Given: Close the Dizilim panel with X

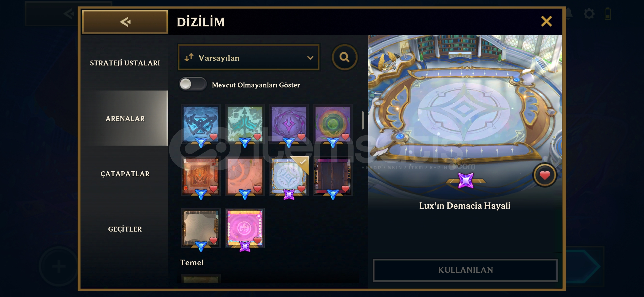Looking at the screenshot, I should [x=547, y=21].
